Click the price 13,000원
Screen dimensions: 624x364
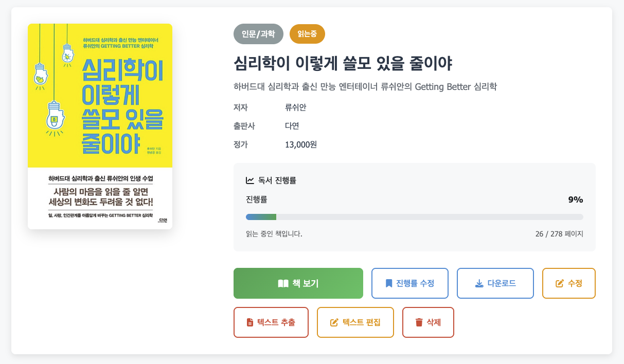click(x=301, y=144)
